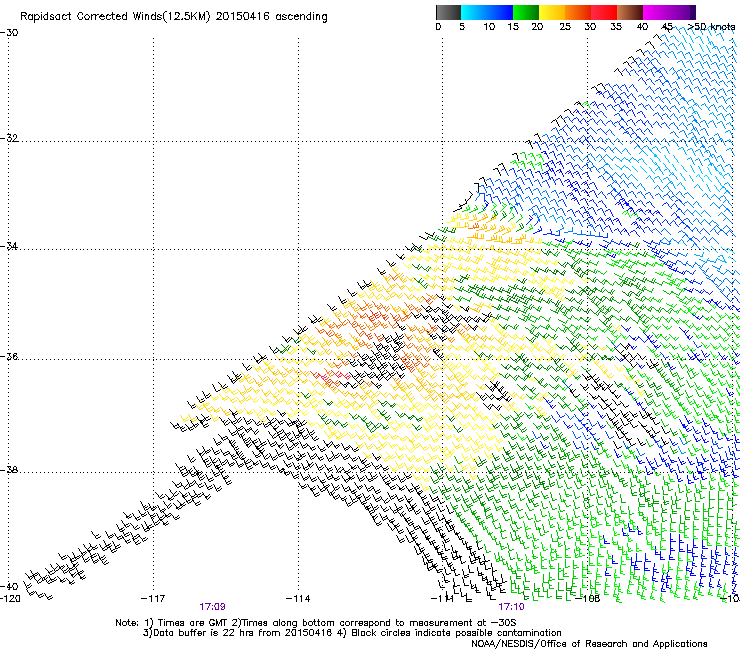This screenshot has height=650, width=740.
Task: Click the purple '17:09' time label
Action: click(212, 607)
